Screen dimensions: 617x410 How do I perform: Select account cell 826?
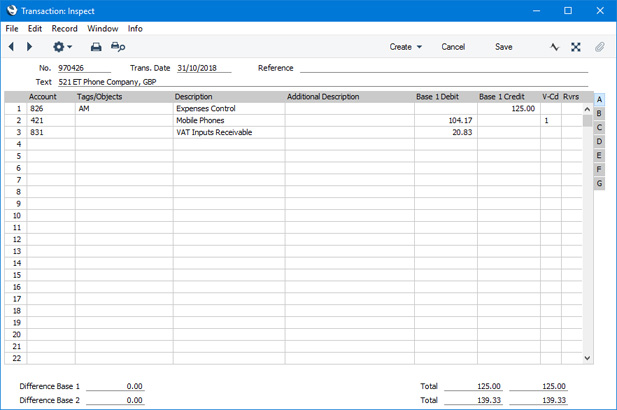(x=51, y=109)
